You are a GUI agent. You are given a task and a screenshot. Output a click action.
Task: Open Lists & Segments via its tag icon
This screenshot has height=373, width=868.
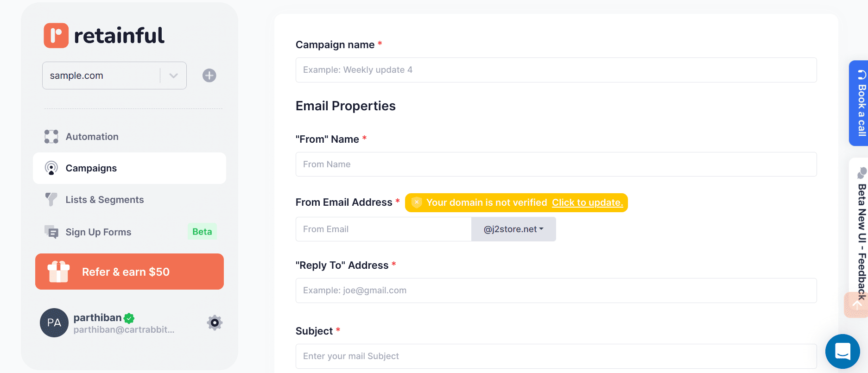51,199
